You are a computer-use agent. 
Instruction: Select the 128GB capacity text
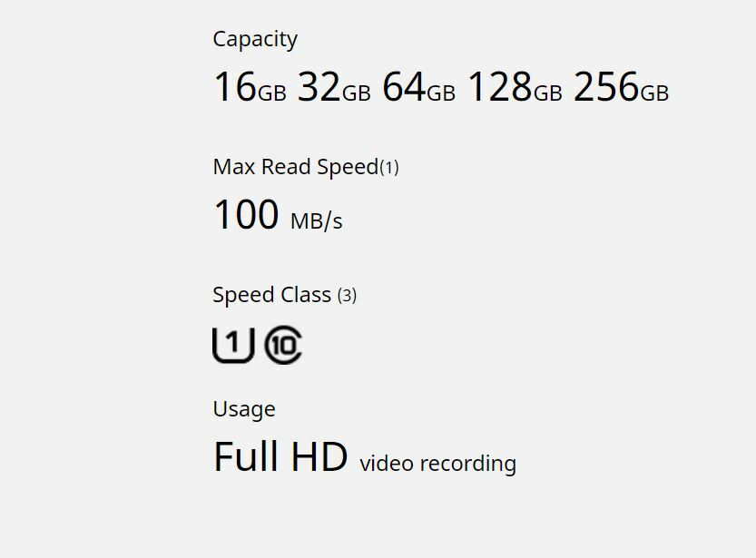click(515, 87)
